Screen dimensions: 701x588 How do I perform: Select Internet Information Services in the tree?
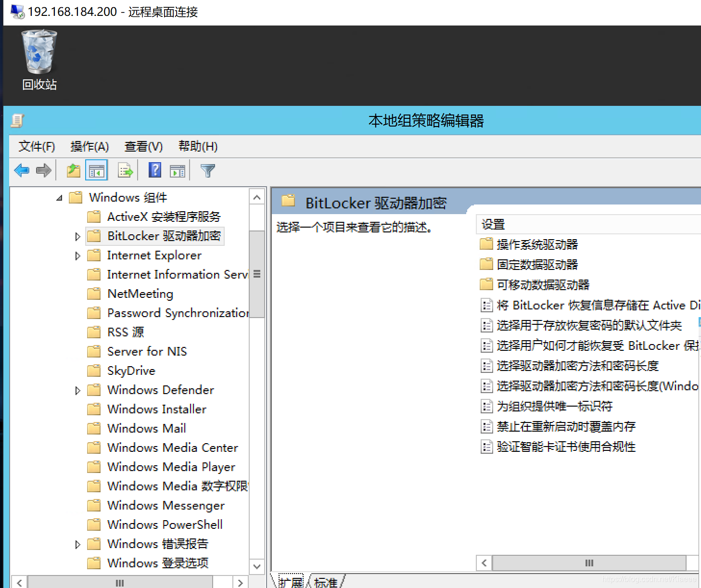click(177, 274)
